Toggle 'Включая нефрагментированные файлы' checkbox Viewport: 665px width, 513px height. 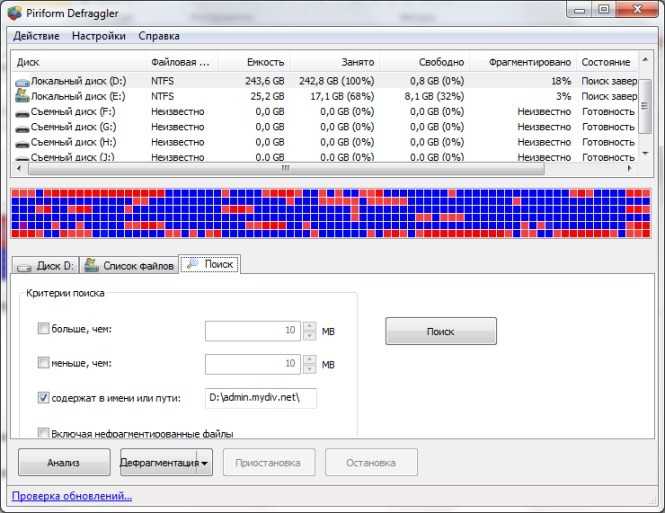43,432
